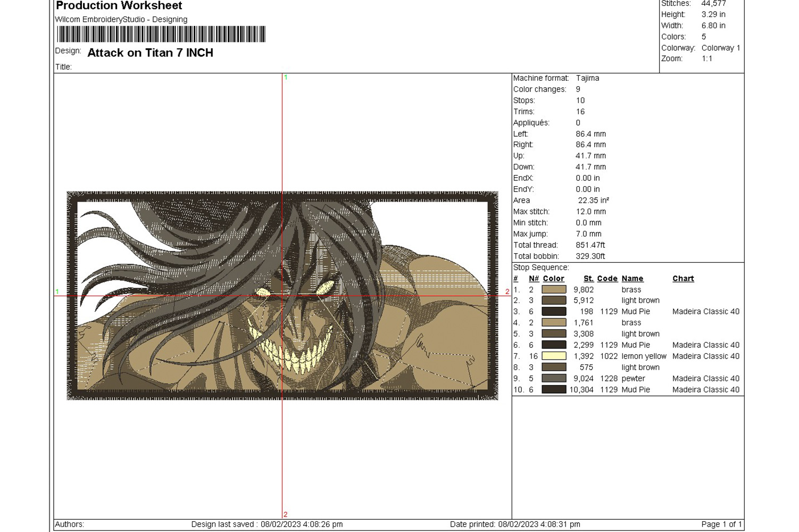Click the stitch count 9,024 in row 9
799x532 pixels.
pos(584,379)
